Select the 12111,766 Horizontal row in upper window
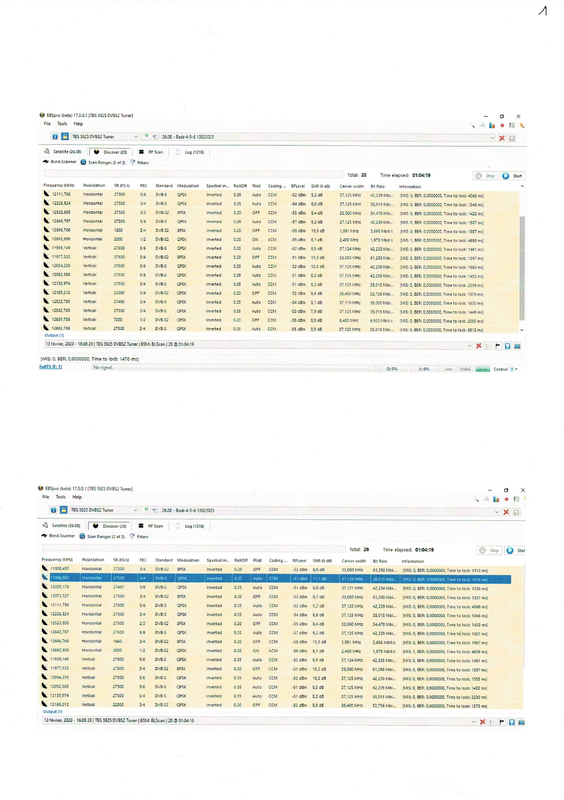This screenshot has height=800, width=564. click(281, 194)
